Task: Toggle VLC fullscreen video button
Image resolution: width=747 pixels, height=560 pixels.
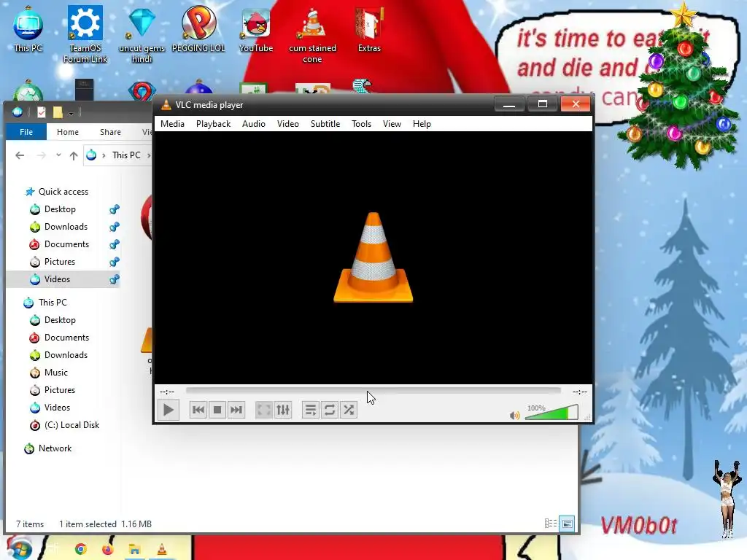Action: (264, 410)
